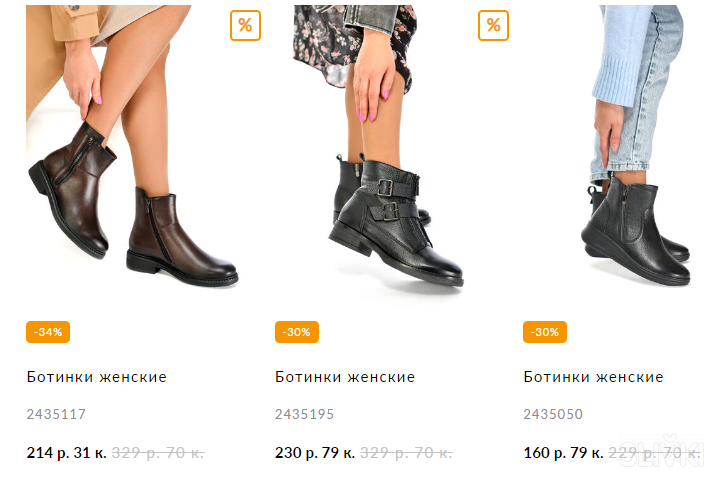Image resolution: width=714 pixels, height=477 pixels.
Task: Click the crossed-out price 229 р. 70 к.
Action: pyautogui.click(x=654, y=453)
